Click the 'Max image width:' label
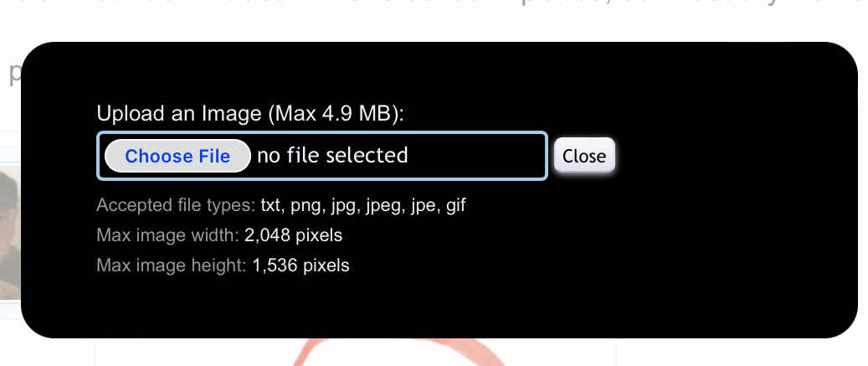The image size is (868, 366). [x=167, y=235]
